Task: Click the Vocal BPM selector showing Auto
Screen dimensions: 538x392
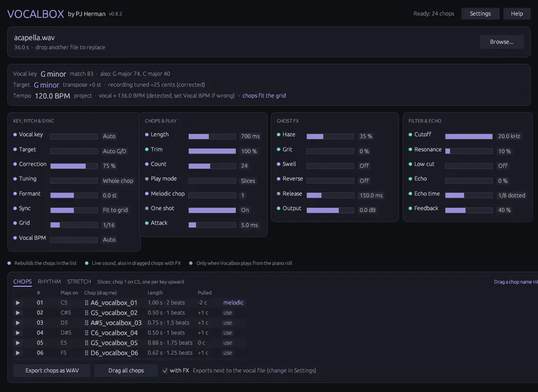Action: 74,240
